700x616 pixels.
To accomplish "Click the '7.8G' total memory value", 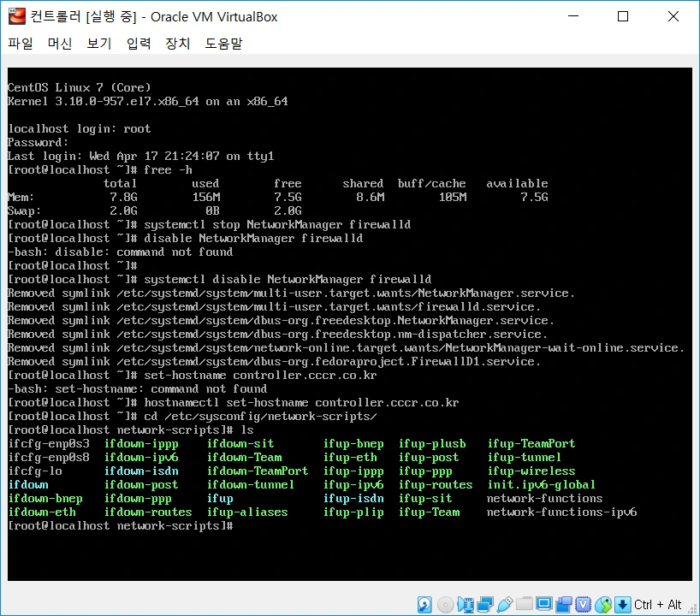I will click(124, 198).
